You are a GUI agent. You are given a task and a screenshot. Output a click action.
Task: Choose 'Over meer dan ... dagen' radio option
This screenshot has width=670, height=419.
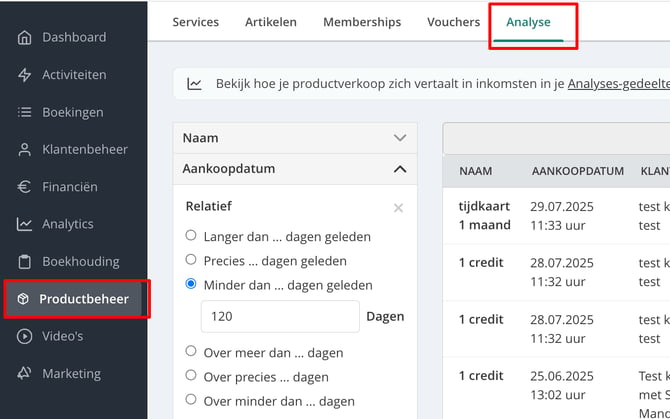coord(191,351)
